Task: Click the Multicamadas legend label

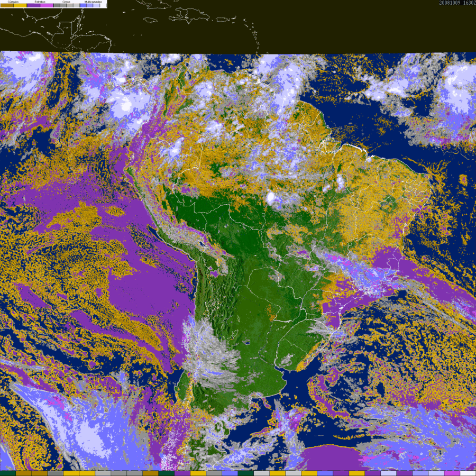Action: point(93,2)
